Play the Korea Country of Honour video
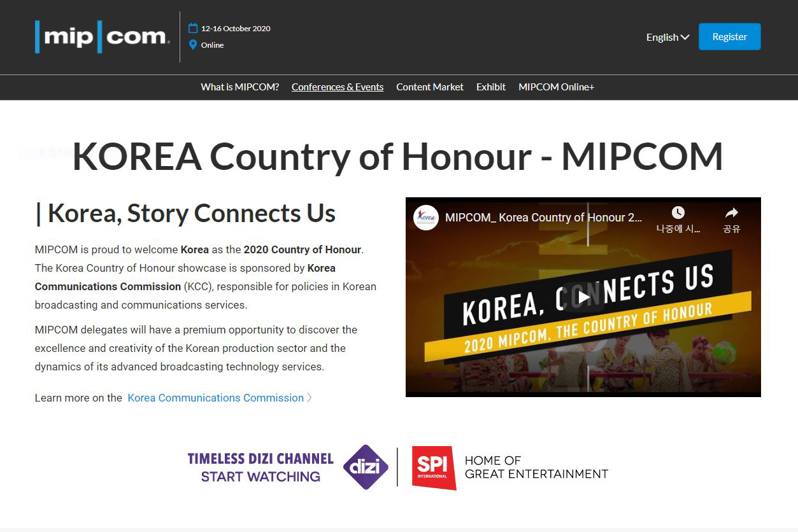 (583, 297)
